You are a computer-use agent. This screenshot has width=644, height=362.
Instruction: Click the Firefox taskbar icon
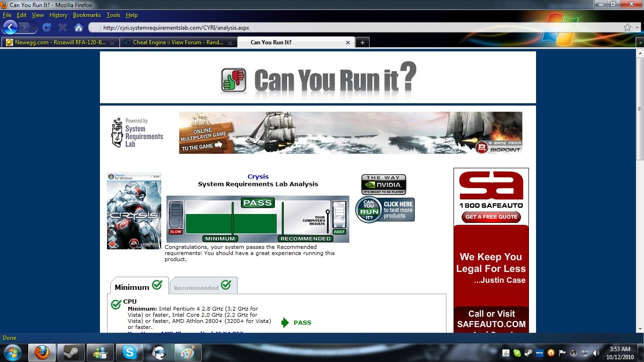(x=42, y=353)
